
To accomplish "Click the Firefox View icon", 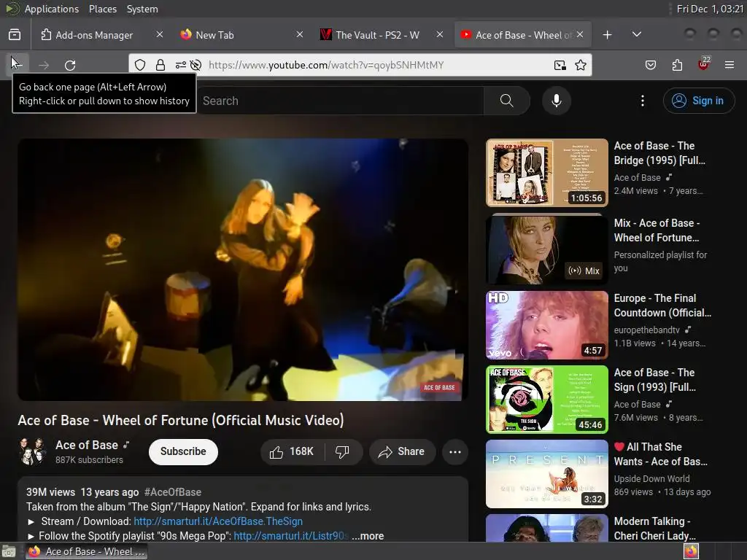I will (15, 35).
